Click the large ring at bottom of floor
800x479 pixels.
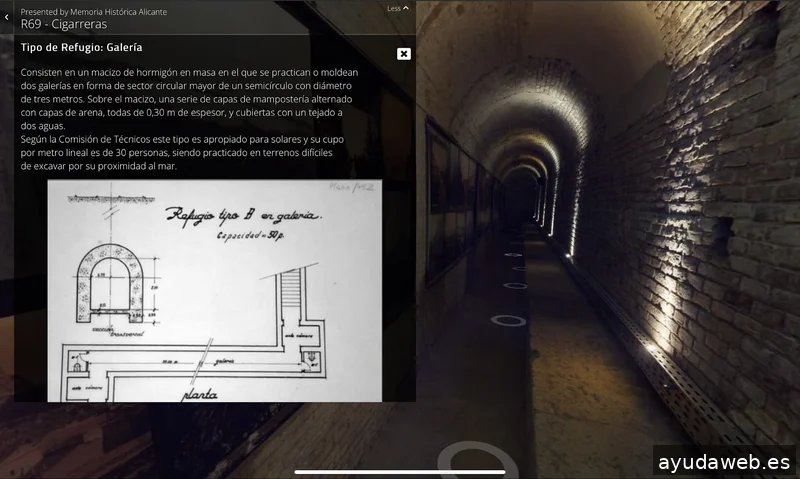[x=478, y=460]
